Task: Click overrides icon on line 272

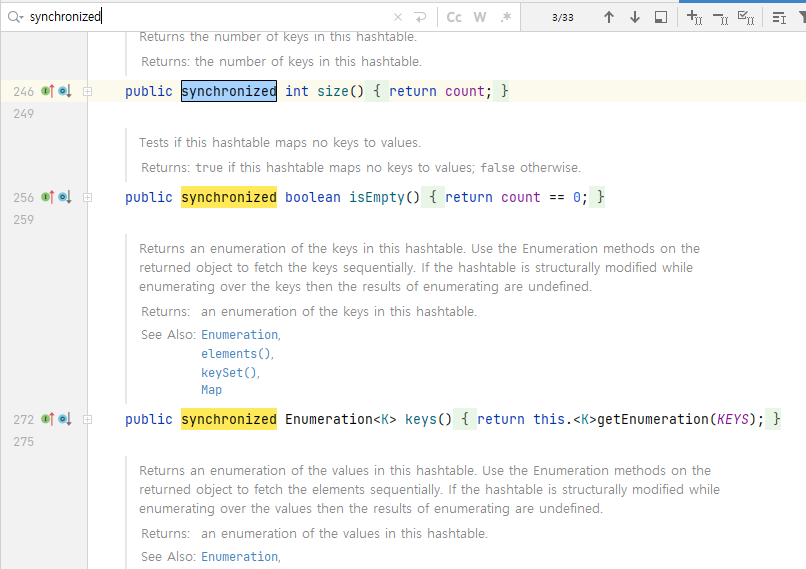Action: pyautogui.click(x=48, y=419)
